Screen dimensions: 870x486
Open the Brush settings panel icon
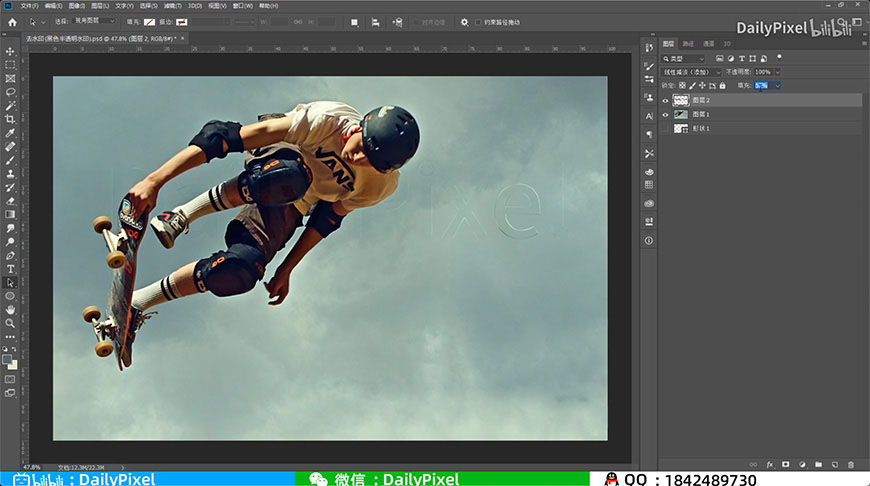click(649, 66)
